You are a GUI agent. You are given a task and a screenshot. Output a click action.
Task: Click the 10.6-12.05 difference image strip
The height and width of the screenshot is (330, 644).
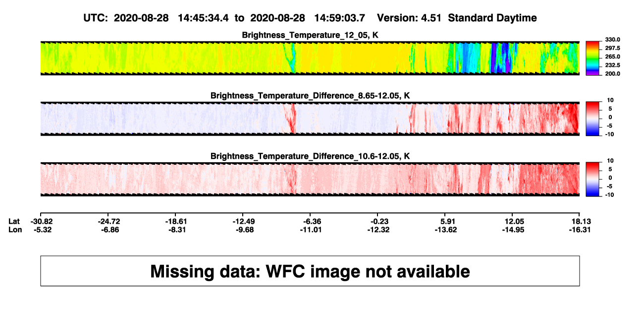310,179
